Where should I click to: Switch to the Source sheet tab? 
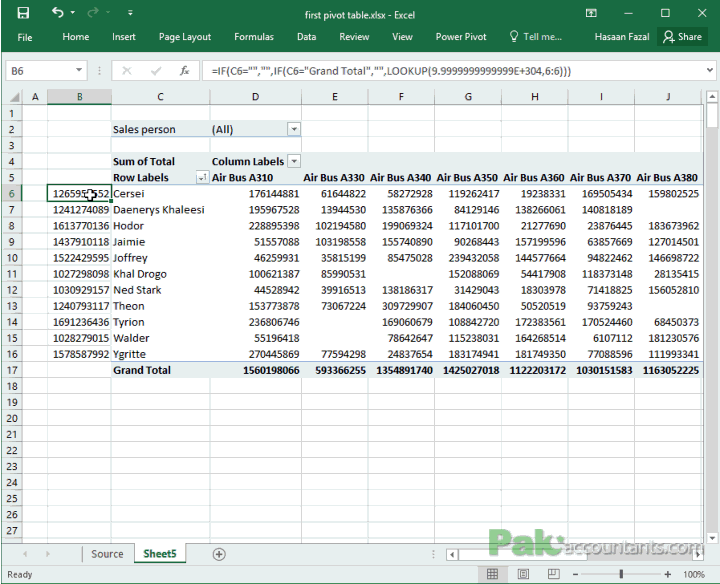click(x=107, y=554)
